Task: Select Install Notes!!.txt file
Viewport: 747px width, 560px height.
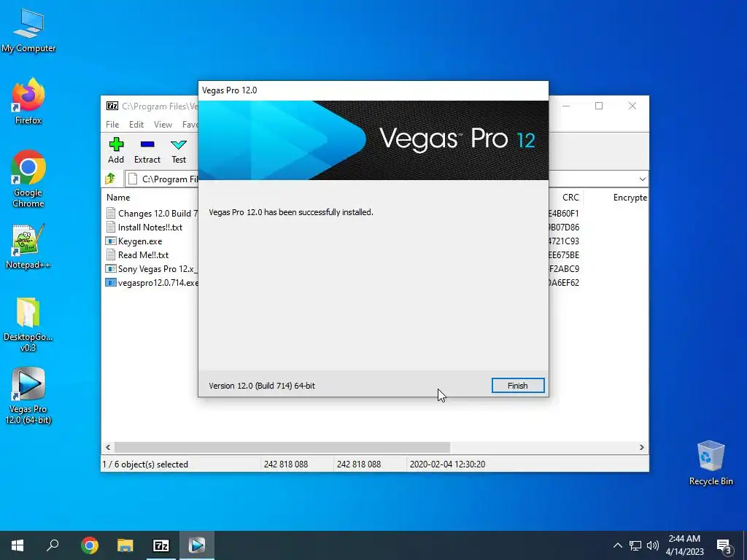Action: coord(144,227)
